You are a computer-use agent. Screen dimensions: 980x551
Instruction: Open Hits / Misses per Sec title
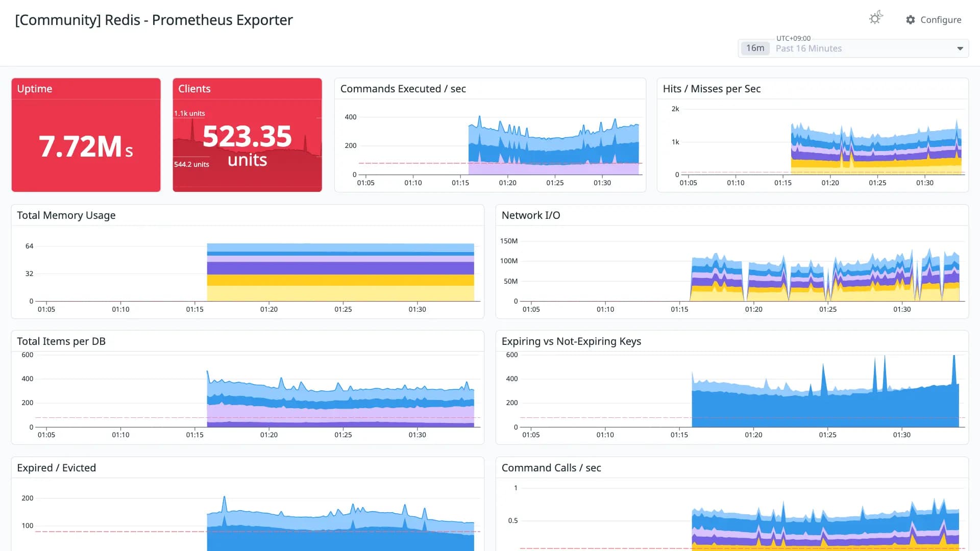[712, 89]
